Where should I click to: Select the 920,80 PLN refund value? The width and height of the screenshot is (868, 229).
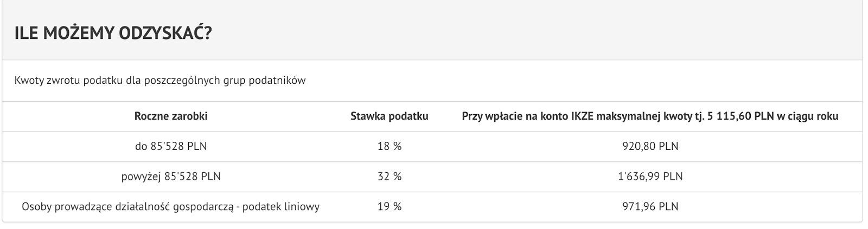click(650, 146)
